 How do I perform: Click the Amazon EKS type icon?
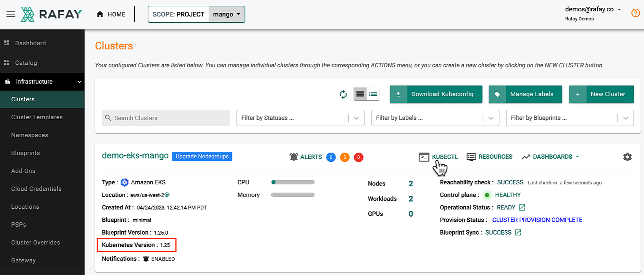tap(124, 182)
